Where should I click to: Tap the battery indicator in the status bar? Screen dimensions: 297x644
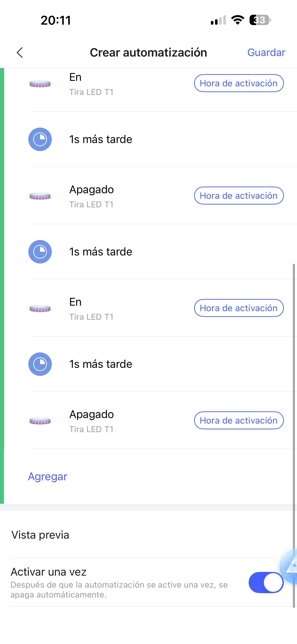260,20
